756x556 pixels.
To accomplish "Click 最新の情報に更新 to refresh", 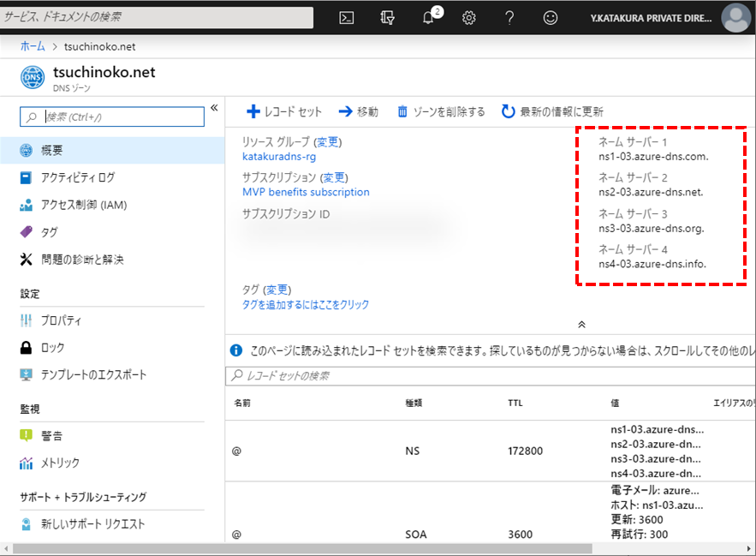I will [x=552, y=111].
